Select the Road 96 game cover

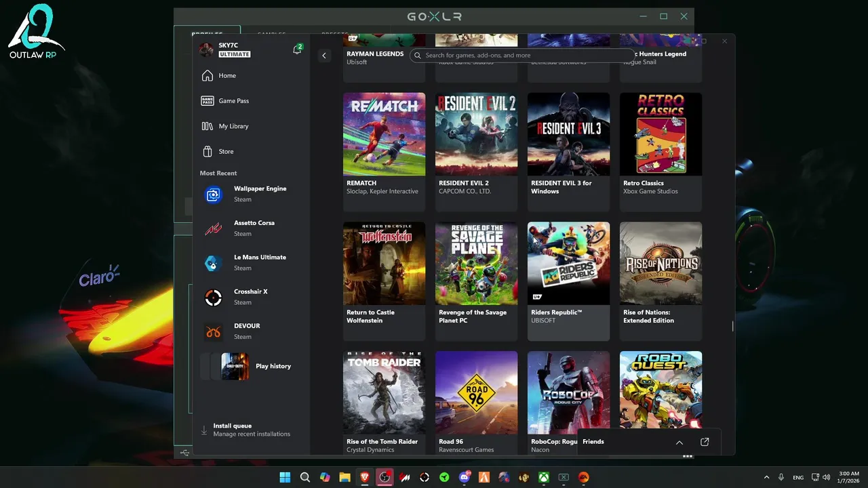pos(477,392)
